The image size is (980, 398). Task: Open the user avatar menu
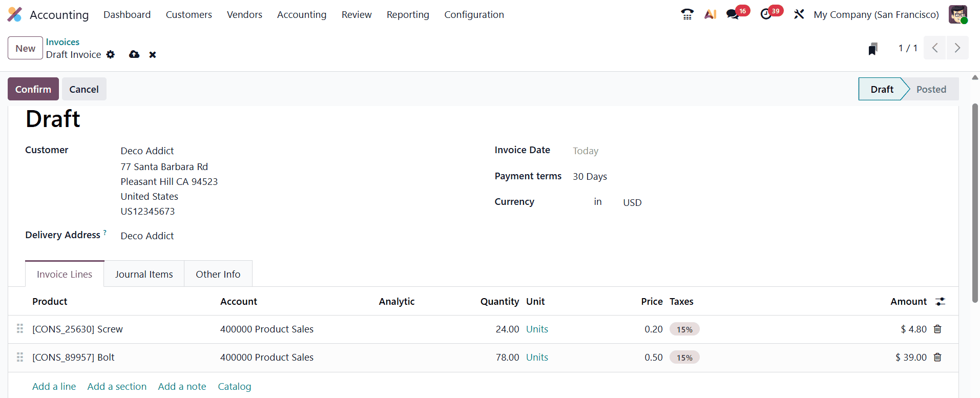(x=957, y=14)
